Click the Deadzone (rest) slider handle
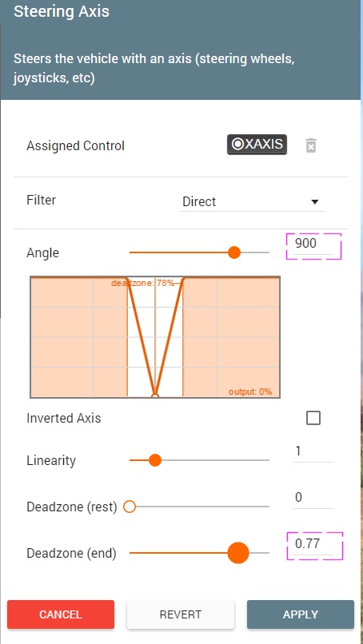 pyautogui.click(x=130, y=507)
